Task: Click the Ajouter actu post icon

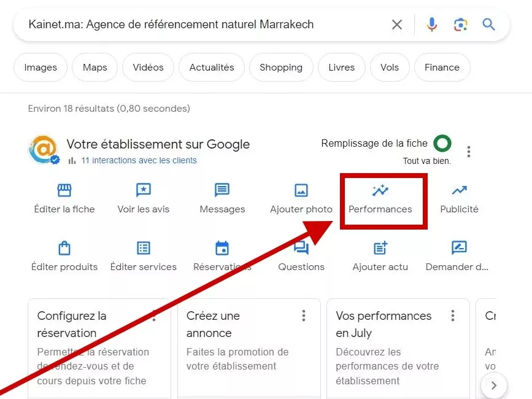Action: (x=380, y=248)
